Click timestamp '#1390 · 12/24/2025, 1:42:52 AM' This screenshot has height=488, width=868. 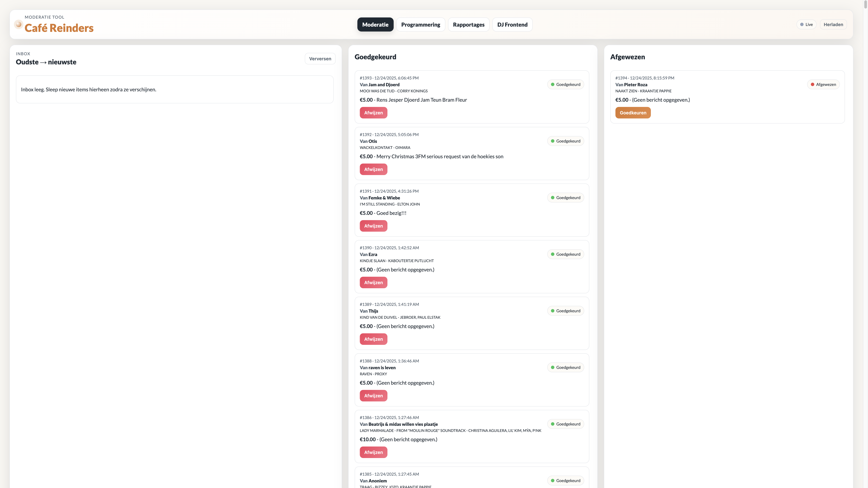pyautogui.click(x=389, y=248)
